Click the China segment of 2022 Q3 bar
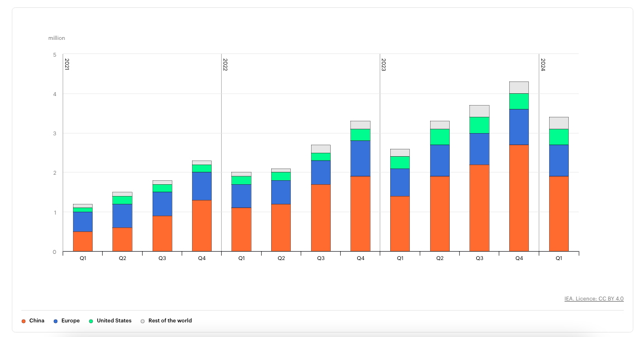The height and width of the screenshot is (337, 644). (x=321, y=218)
